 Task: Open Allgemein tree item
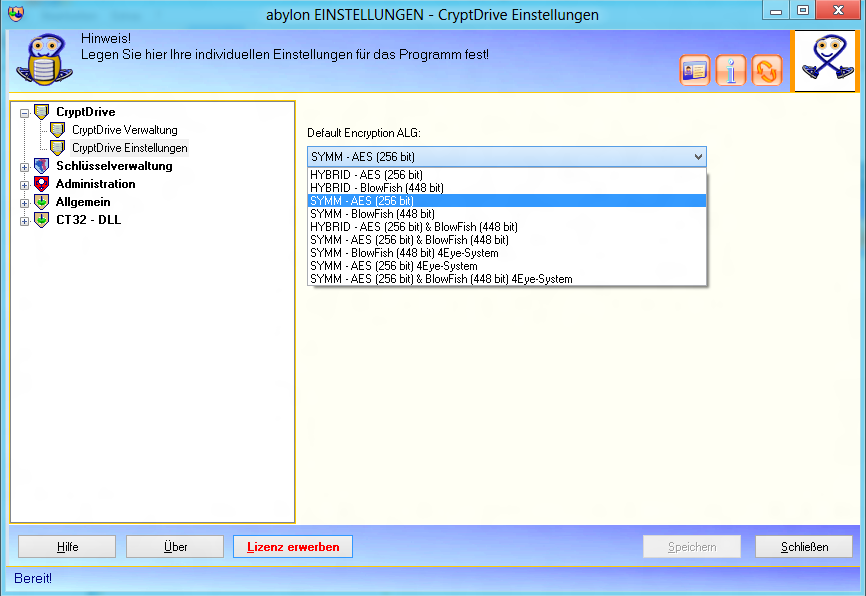(x=83, y=202)
